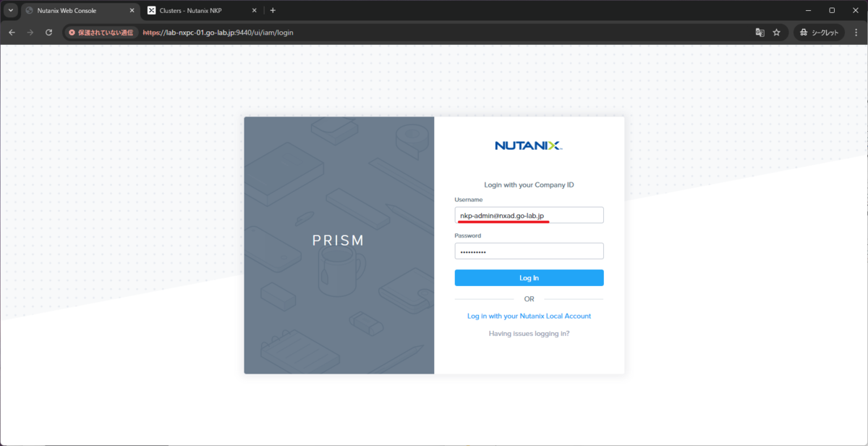Close the Nutanix Web Console tab
The height and width of the screenshot is (446, 868).
tap(131, 11)
